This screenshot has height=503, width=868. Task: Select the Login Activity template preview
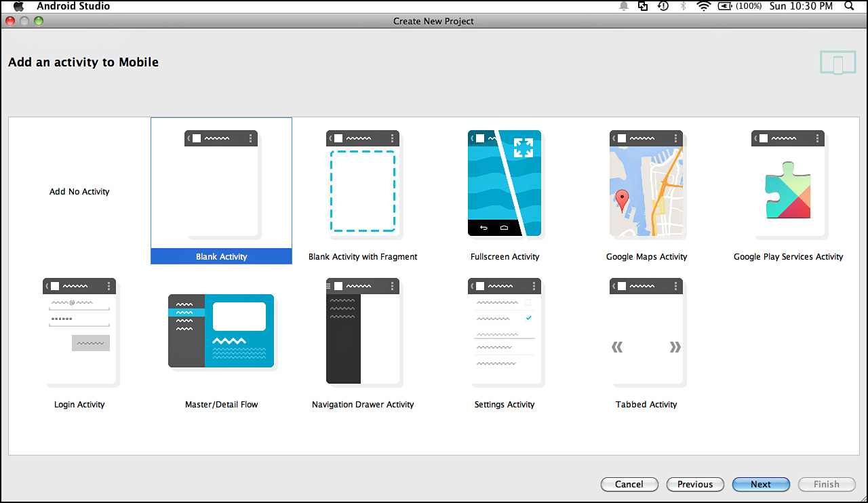81,331
